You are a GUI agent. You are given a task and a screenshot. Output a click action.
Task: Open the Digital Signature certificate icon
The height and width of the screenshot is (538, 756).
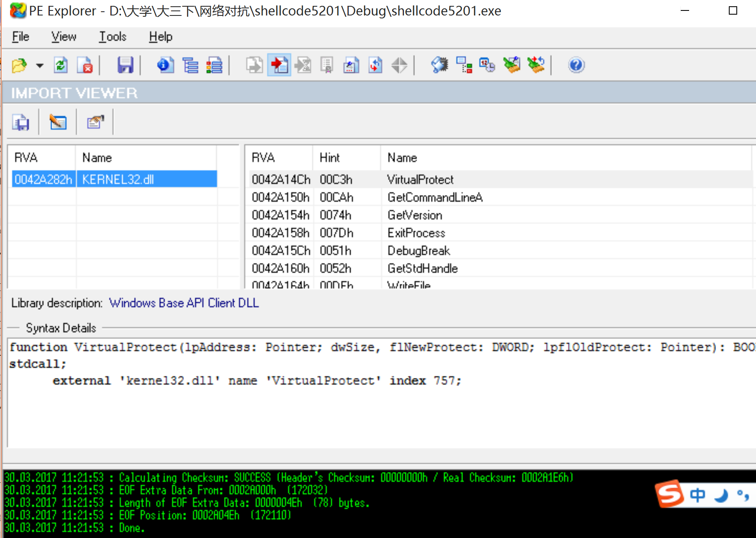(x=327, y=65)
